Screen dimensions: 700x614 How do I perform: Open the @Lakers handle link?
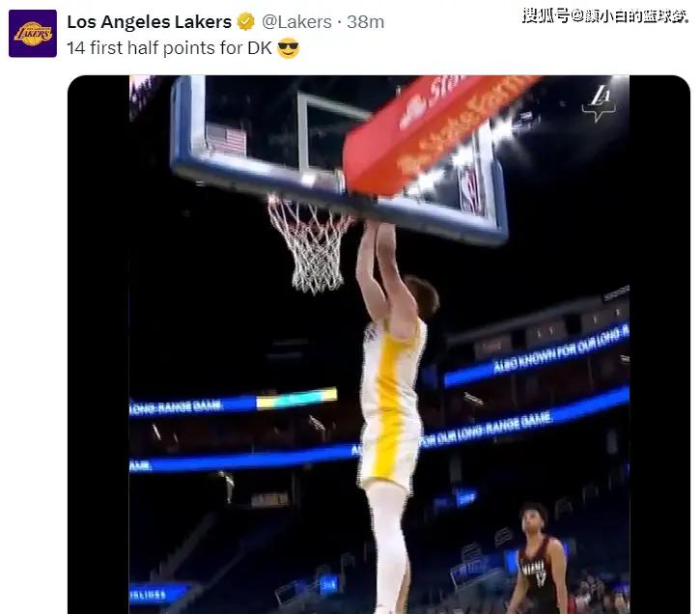pos(296,22)
